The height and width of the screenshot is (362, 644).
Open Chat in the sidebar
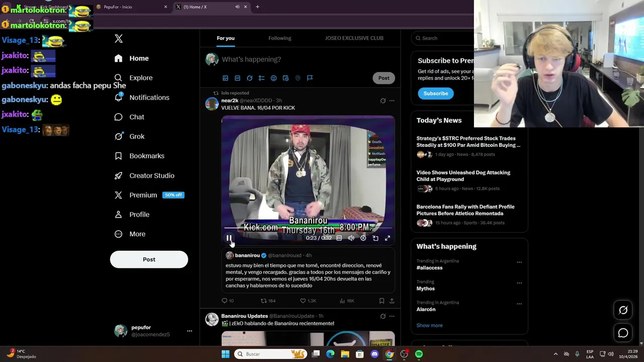tap(129, 117)
